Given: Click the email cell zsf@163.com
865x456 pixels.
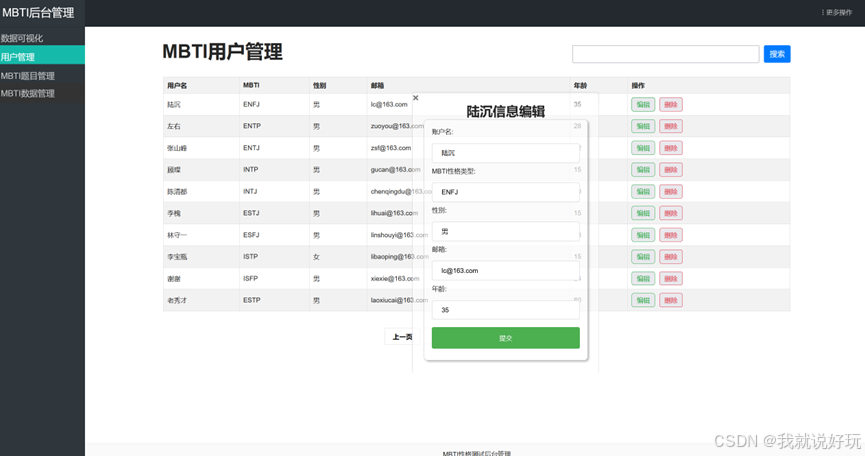Looking at the screenshot, I should 391,148.
